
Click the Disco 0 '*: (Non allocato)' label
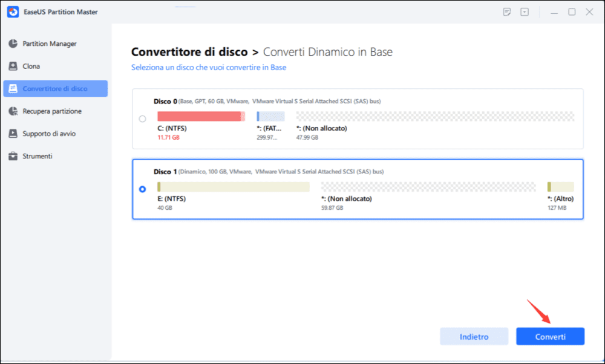[321, 128]
